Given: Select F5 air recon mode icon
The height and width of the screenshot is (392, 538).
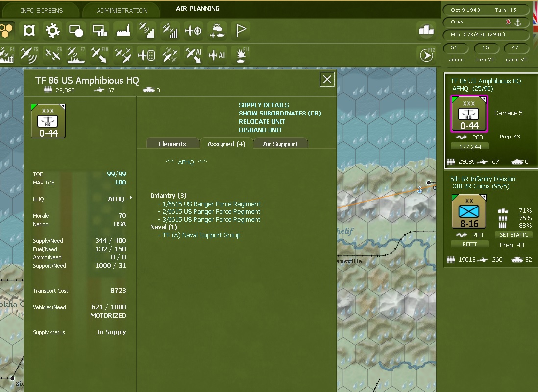Looking at the screenshot, I should pos(29,55).
